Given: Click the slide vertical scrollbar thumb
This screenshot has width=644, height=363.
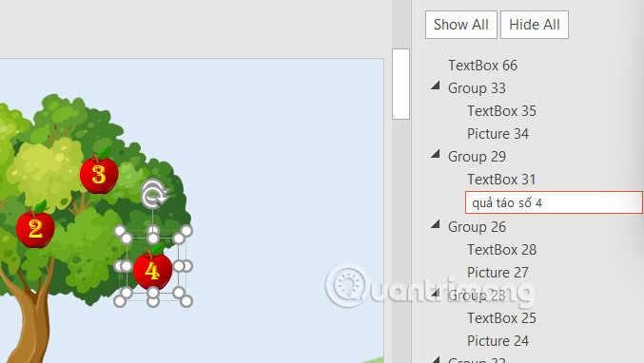Looking at the screenshot, I should coord(400,84).
